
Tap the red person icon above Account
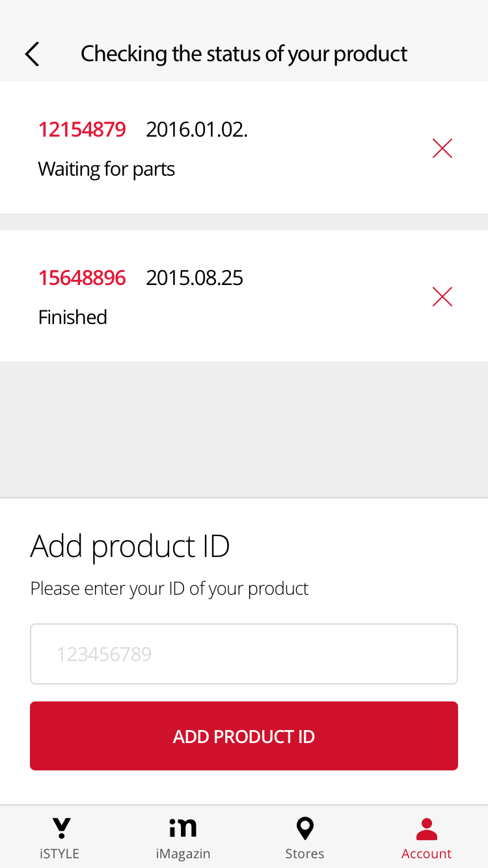click(x=426, y=828)
